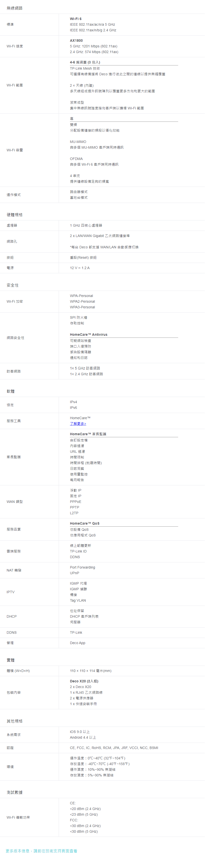
Task: Click '1× 5 GHz 訪客網路' text
Action: tap(85, 368)
